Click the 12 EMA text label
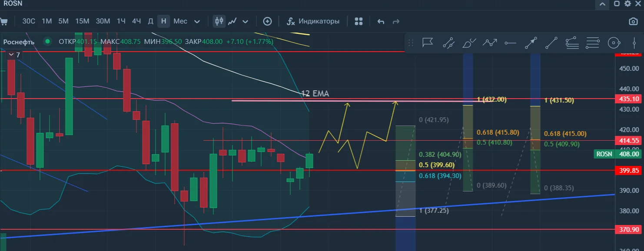 (x=315, y=93)
